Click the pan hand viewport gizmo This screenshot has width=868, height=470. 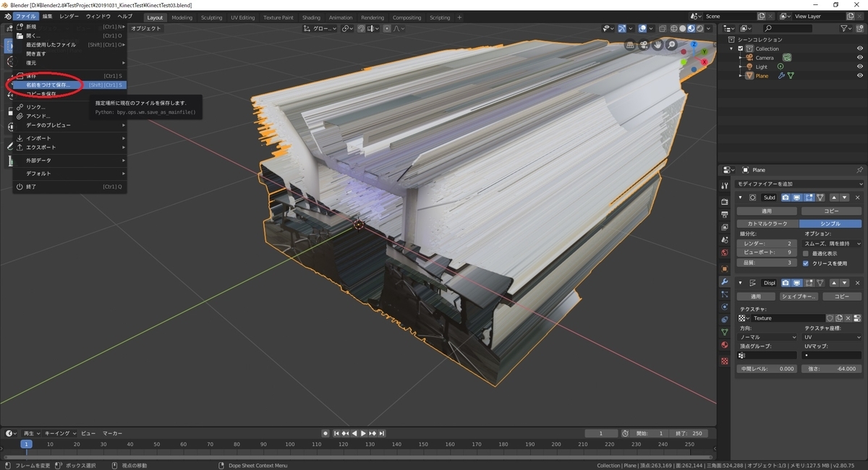(658, 45)
